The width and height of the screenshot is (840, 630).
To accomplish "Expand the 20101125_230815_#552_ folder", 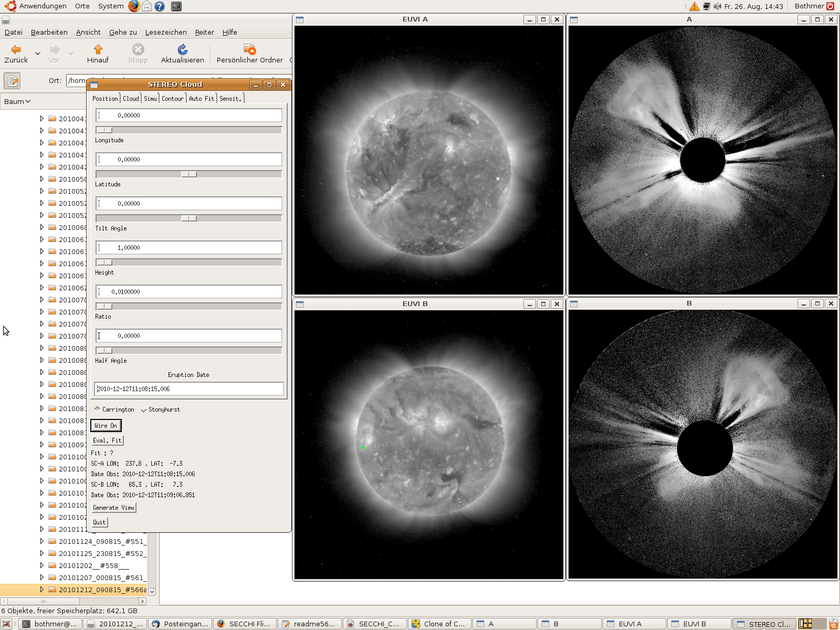I will pos(42,553).
